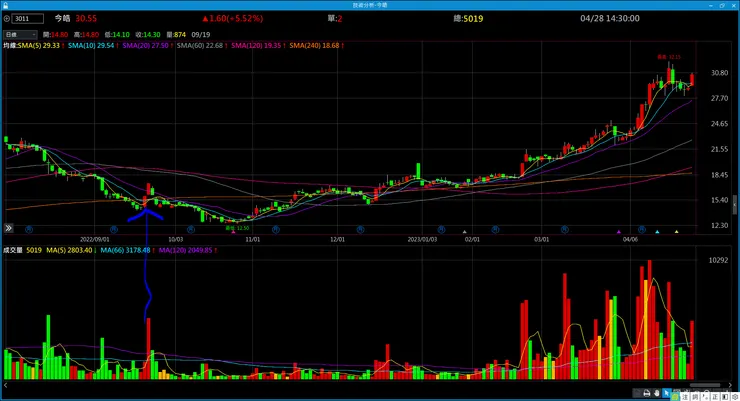Toggle the SMA(240) moving average label
This screenshot has height=401, width=740.
[314, 46]
